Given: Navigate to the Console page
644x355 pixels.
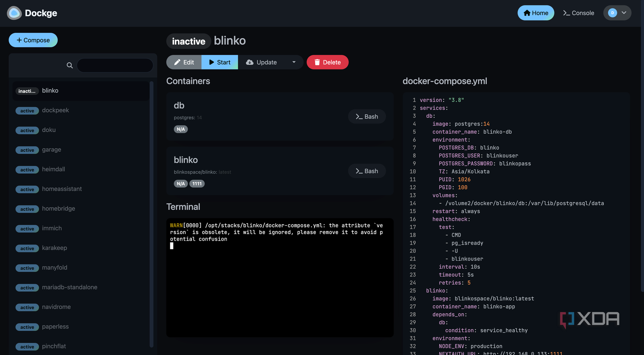Looking at the screenshot, I should (x=578, y=12).
